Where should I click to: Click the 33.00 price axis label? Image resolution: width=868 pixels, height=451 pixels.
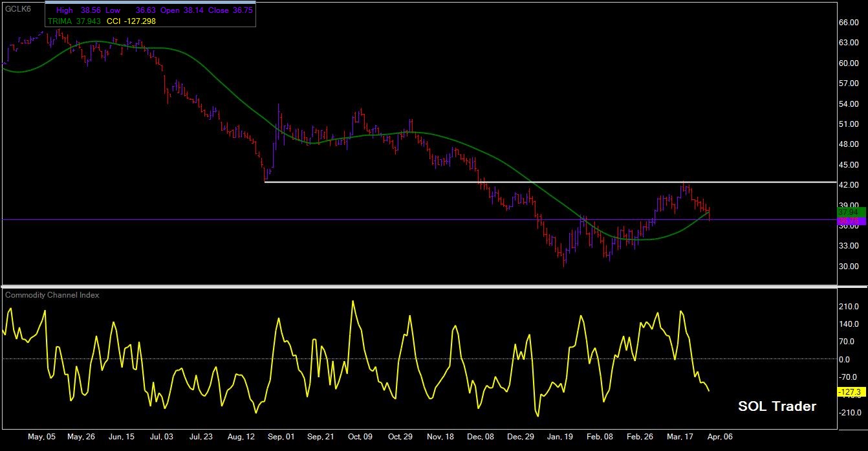848,246
